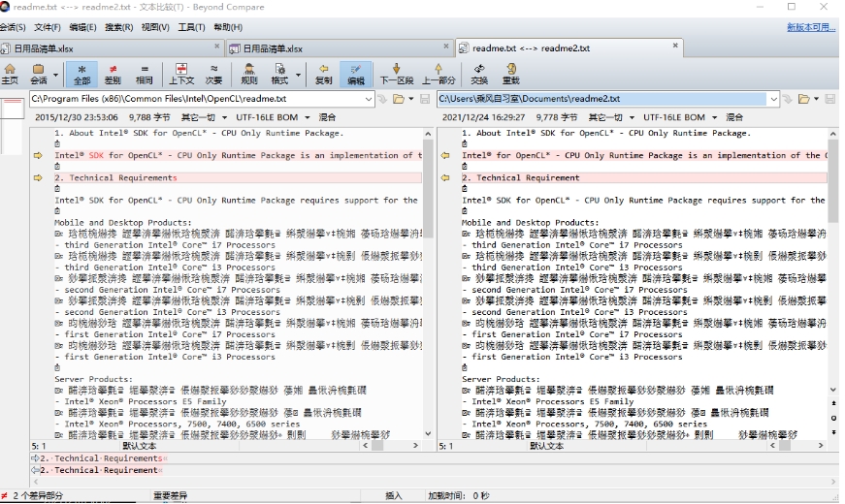
Task: Click right copy arrow on 'Intel® for OpenCL' line
Action: tap(445, 155)
